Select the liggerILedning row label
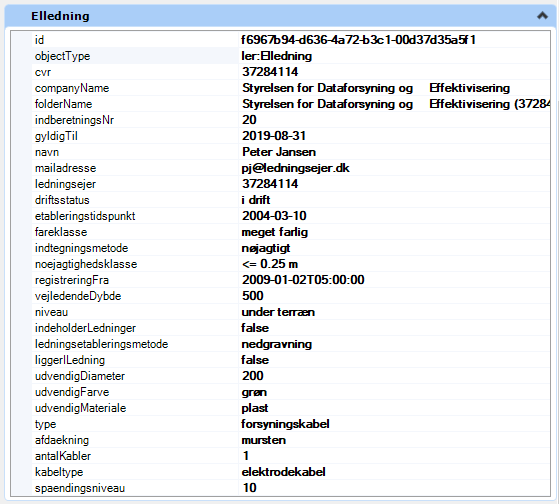This screenshot has width=559, height=504. [70, 360]
